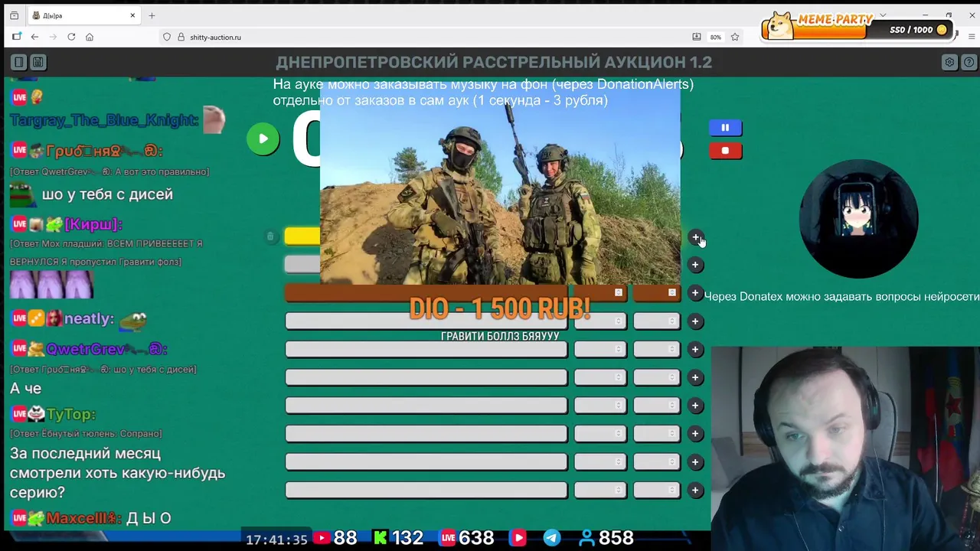Open recent browsing icon left of tabs
Image resolution: width=980 pixels, height=551 pixels.
tap(14, 15)
